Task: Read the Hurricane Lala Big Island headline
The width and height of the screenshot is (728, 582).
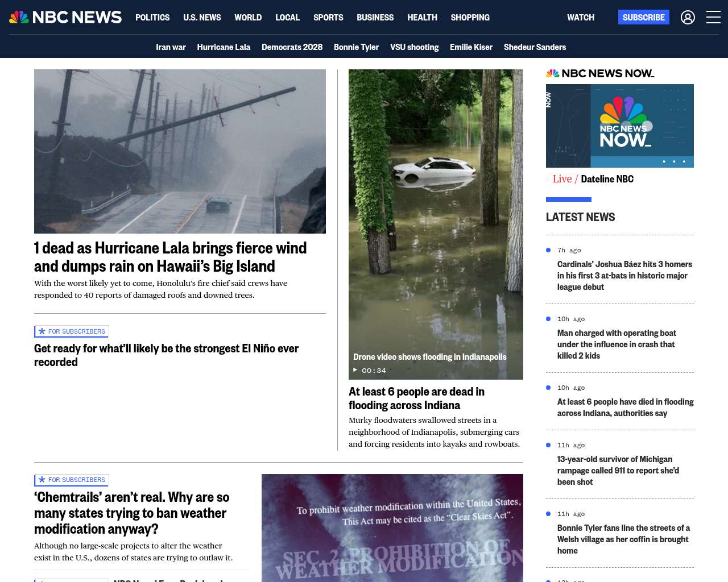Action: click(x=170, y=257)
